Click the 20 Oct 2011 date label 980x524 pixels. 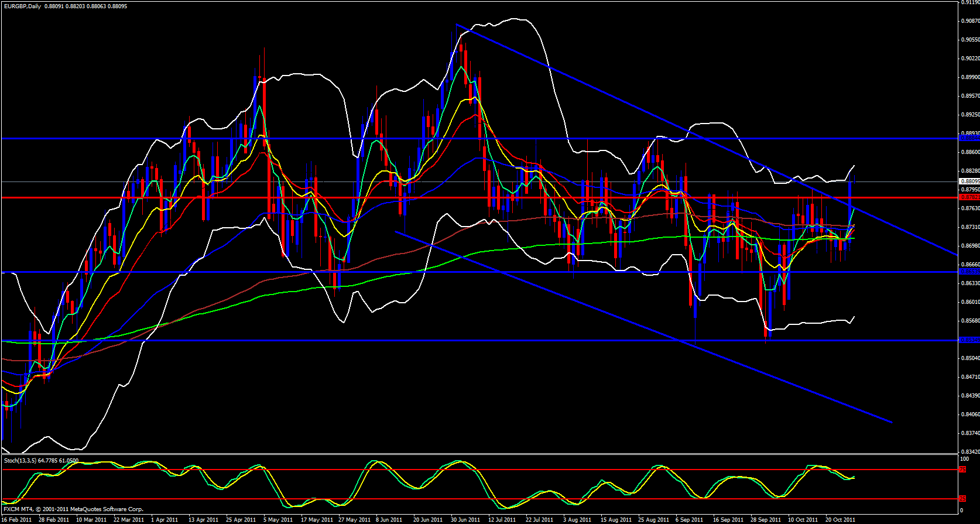(x=840, y=520)
